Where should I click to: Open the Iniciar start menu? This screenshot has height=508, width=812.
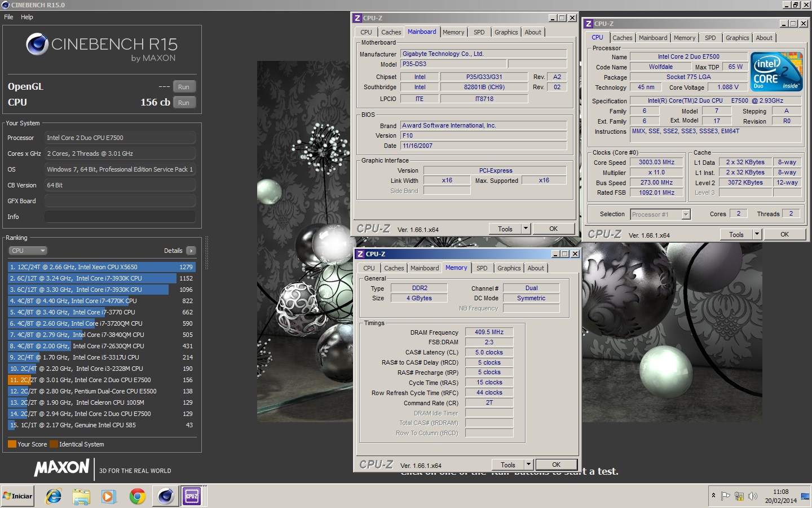click(x=18, y=496)
